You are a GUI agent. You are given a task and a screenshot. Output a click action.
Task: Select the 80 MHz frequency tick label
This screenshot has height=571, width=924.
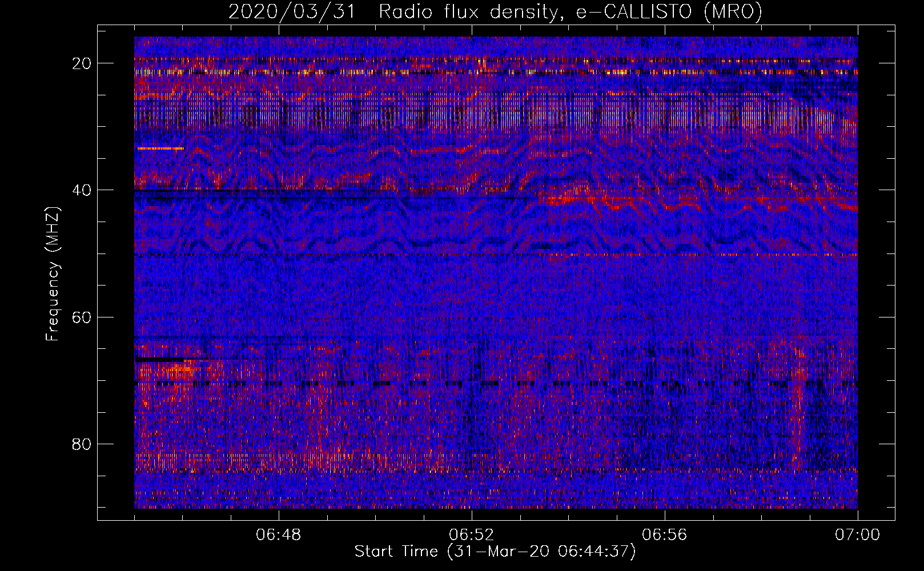tap(82, 444)
